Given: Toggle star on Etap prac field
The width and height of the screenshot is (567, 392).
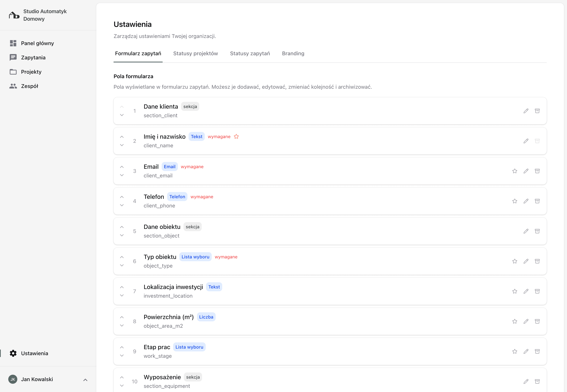Looking at the screenshot, I should [514, 351].
